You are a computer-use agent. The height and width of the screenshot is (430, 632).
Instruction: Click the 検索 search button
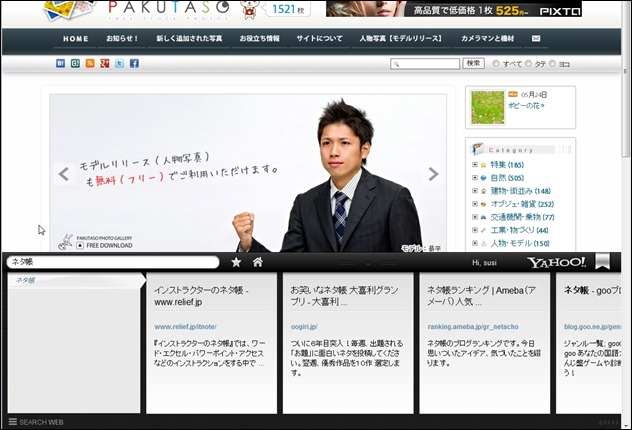tap(474, 63)
